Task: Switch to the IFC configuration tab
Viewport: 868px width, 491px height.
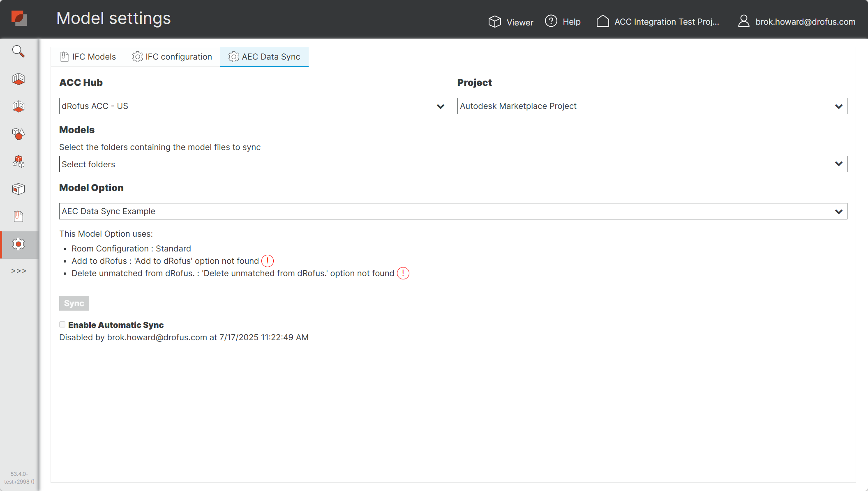Action: (x=172, y=57)
